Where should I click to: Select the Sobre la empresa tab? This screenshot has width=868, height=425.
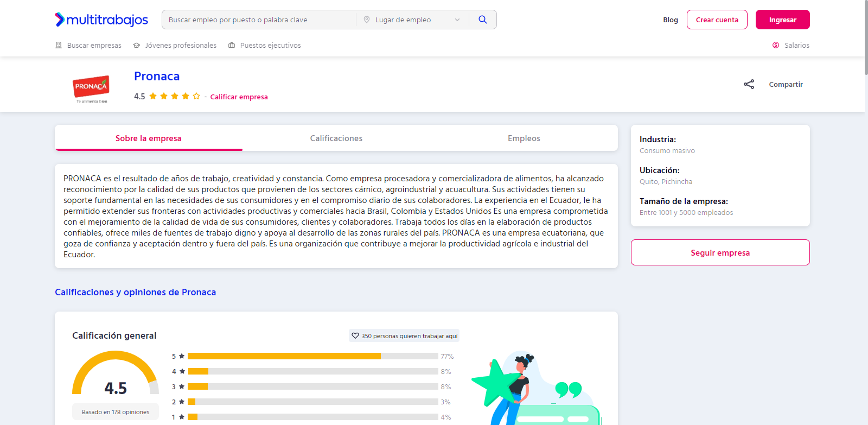149,138
